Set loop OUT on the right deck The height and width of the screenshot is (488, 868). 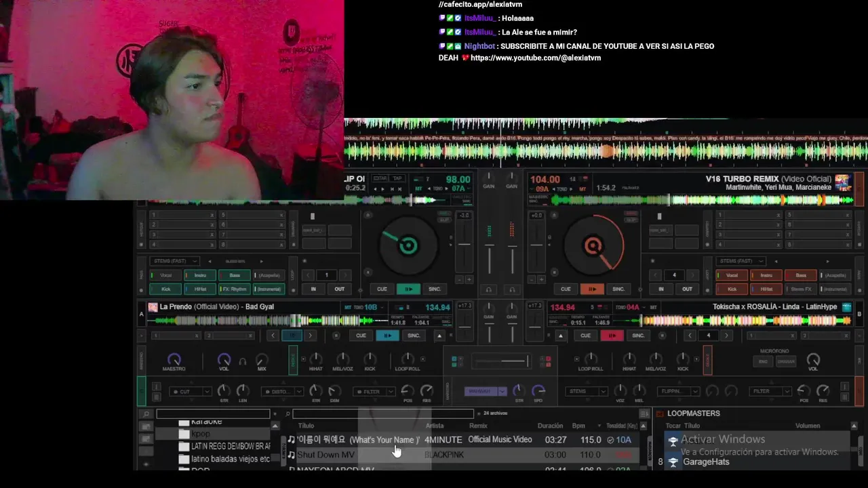click(x=687, y=289)
